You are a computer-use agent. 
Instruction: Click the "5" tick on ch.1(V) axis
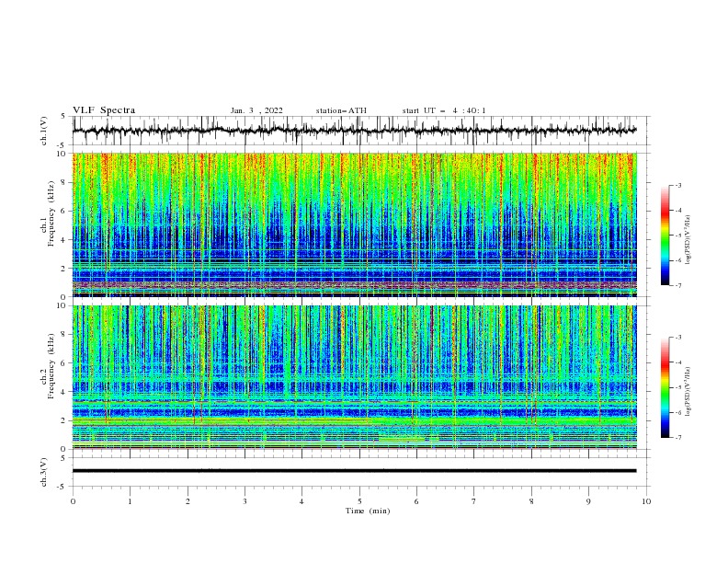[63, 116]
